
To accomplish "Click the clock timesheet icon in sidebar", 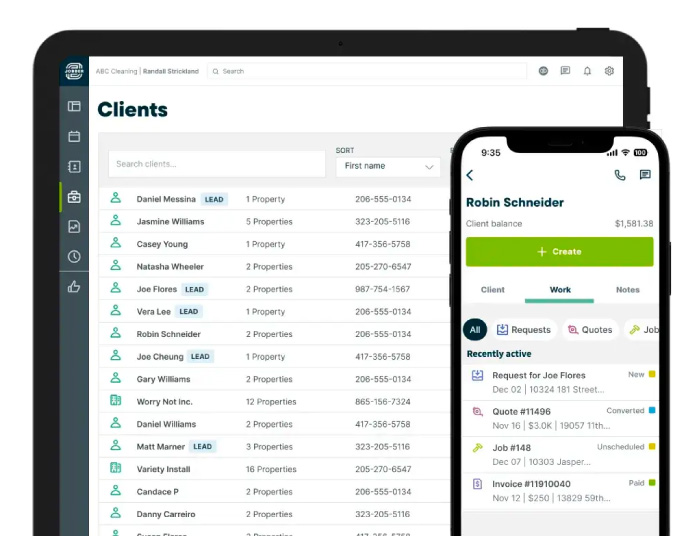I will tap(74, 257).
